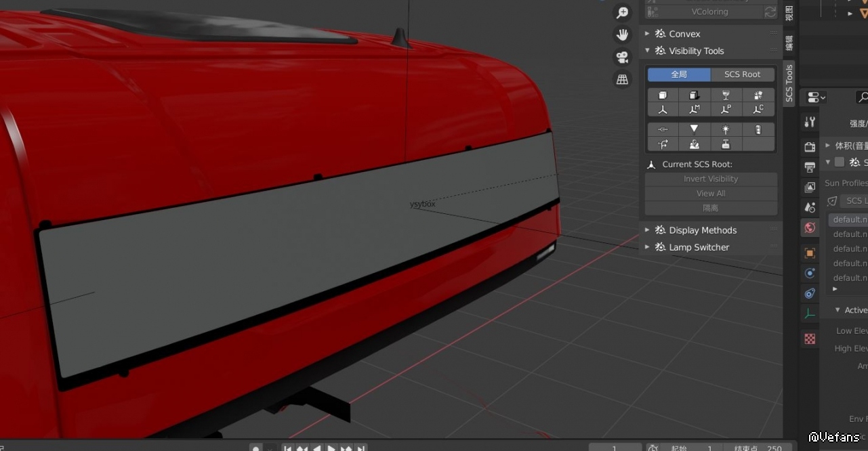Open the World properties tab icon
The height and width of the screenshot is (451, 868).
(810, 228)
